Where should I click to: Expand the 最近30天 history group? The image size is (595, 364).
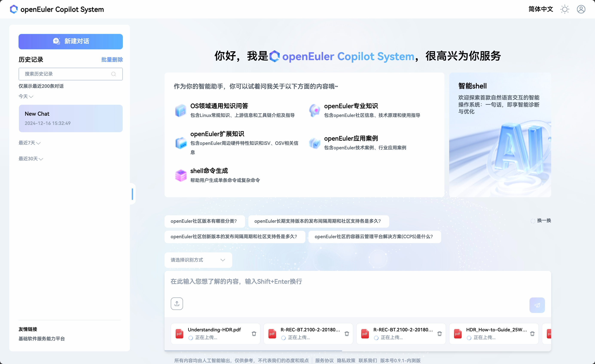click(x=31, y=159)
